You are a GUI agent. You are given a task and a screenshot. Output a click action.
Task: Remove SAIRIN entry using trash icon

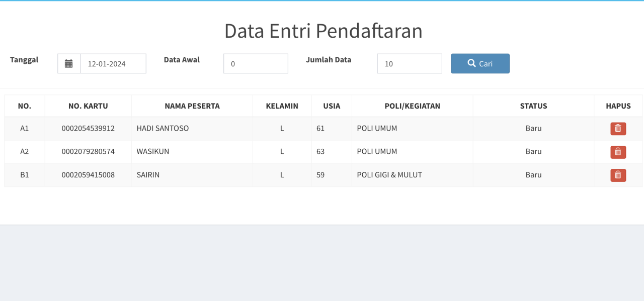(618, 175)
